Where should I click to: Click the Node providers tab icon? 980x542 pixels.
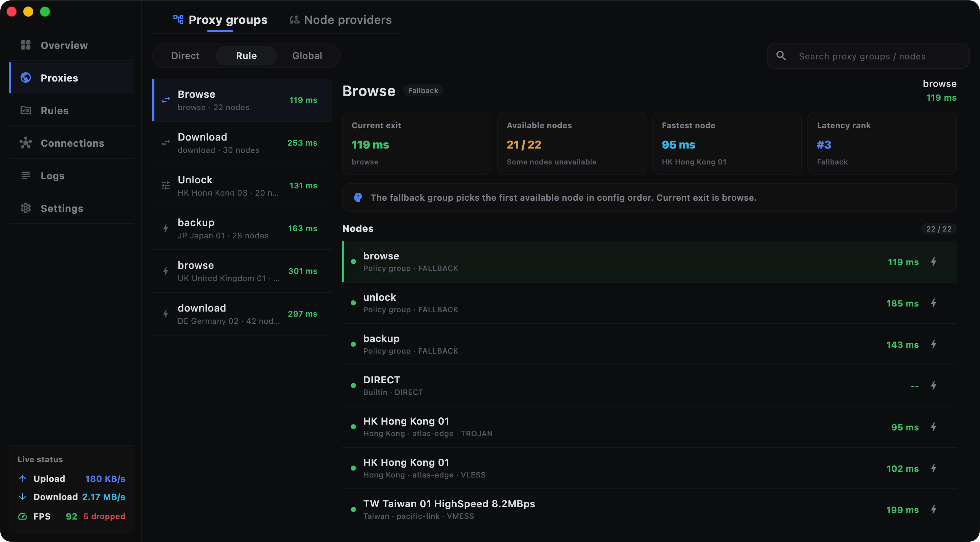294,20
